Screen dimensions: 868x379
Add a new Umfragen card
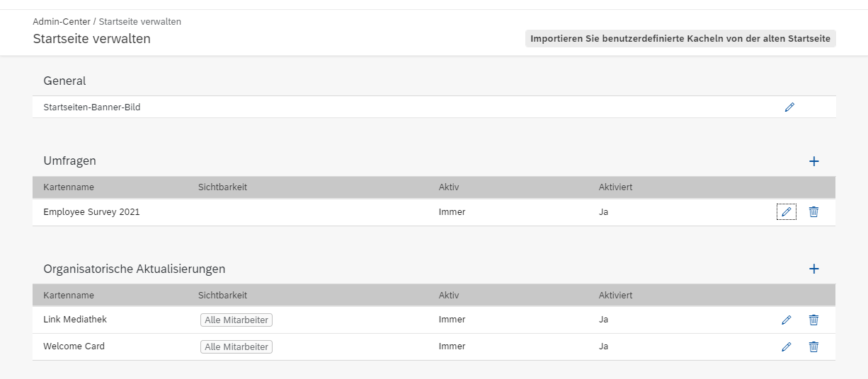click(x=813, y=161)
